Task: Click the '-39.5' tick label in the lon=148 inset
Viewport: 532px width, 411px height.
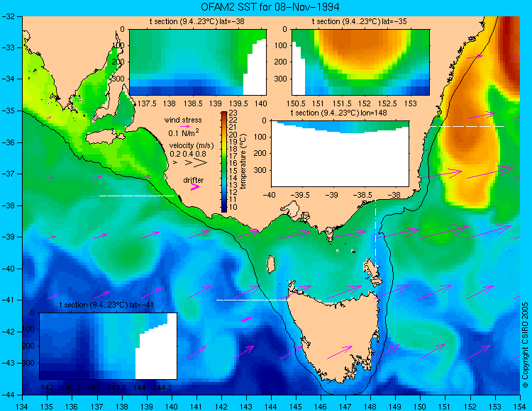Action: (300, 195)
